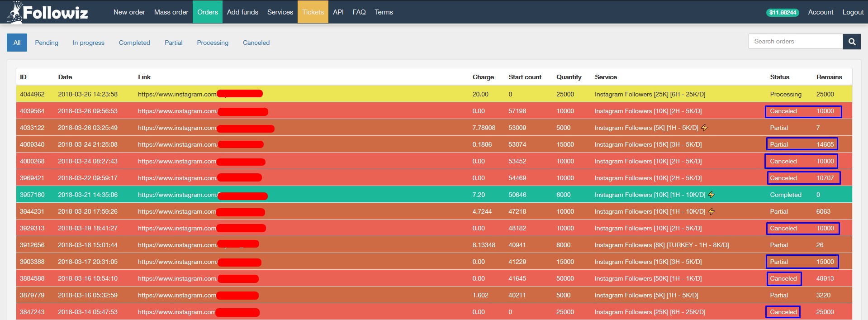Viewport: 868px width, 320px height.
Task: Click the Remains column header
Action: pyautogui.click(x=829, y=77)
